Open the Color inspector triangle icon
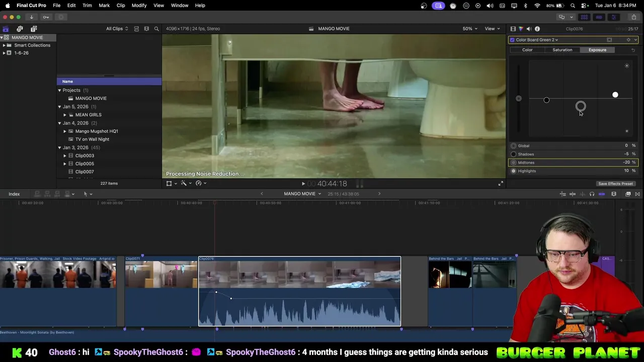This screenshot has width=644, height=362. click(521, 29)
